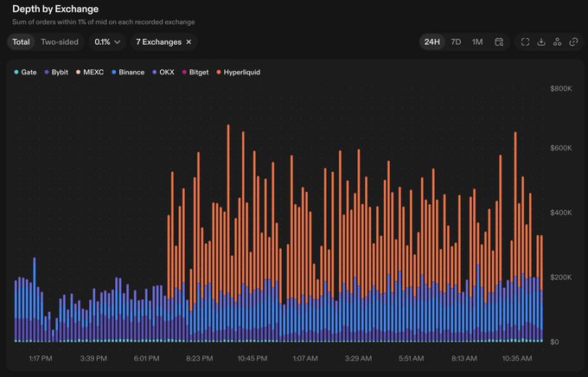The height and width of the screenshot is (377, 588).
Task: Expand chart to fullscreen view
Action: tap(526, 42)
